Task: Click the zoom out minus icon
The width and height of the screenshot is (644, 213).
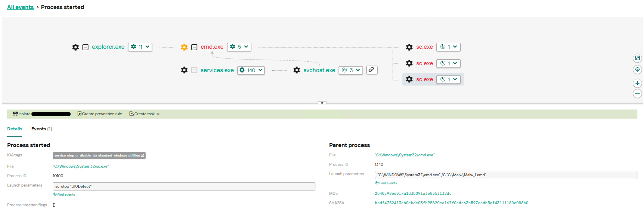Action: [637, 93]
